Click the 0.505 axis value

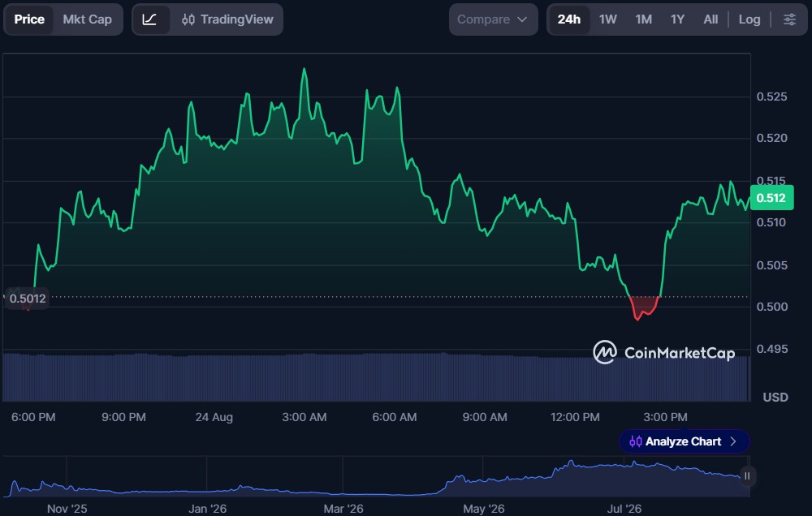coord(771,265)
